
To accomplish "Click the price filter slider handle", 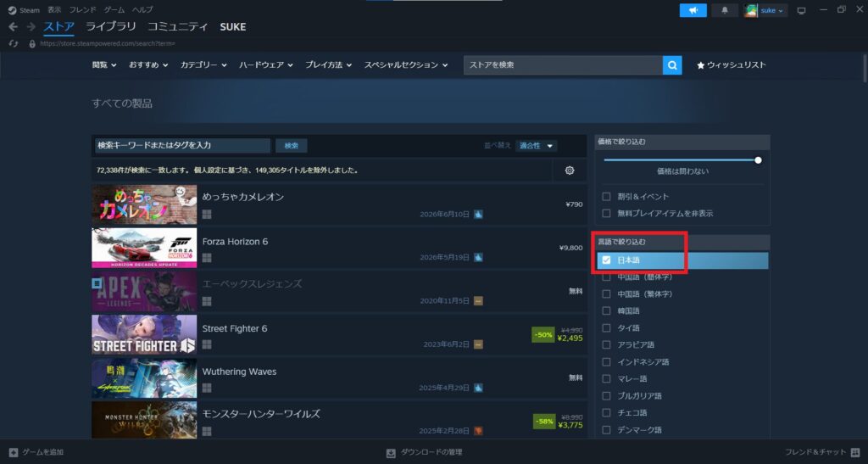I will (758, 160).
